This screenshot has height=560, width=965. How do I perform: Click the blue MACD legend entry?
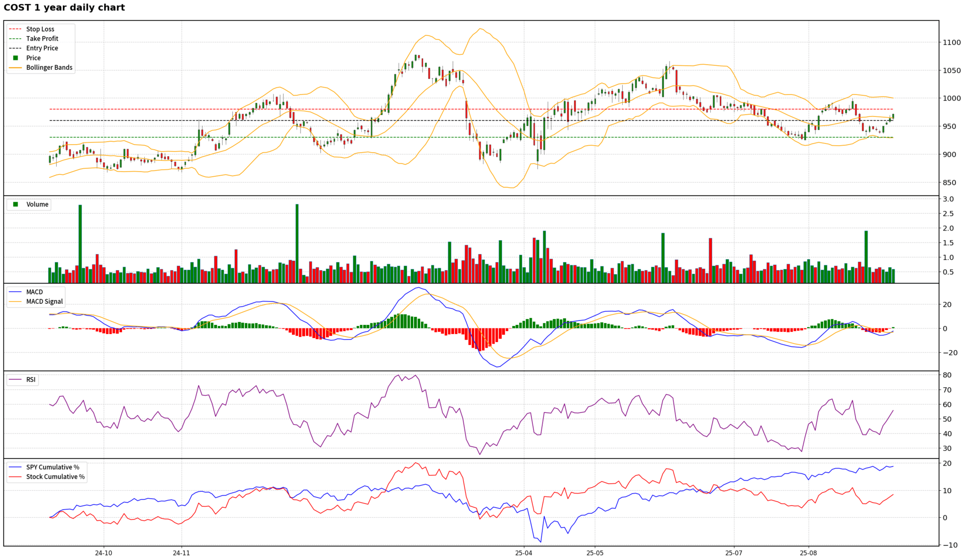(34, 292)
